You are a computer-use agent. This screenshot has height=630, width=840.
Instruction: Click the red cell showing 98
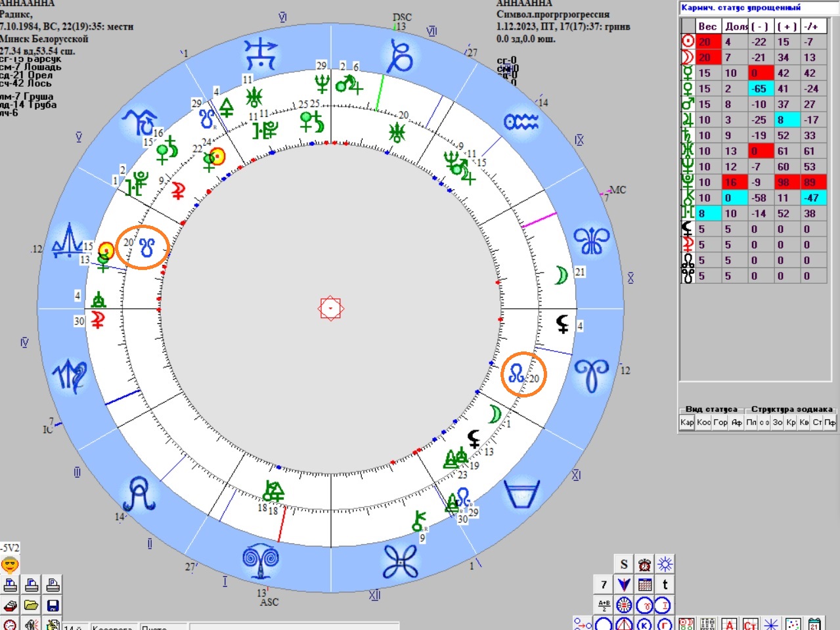pos(787,182)
